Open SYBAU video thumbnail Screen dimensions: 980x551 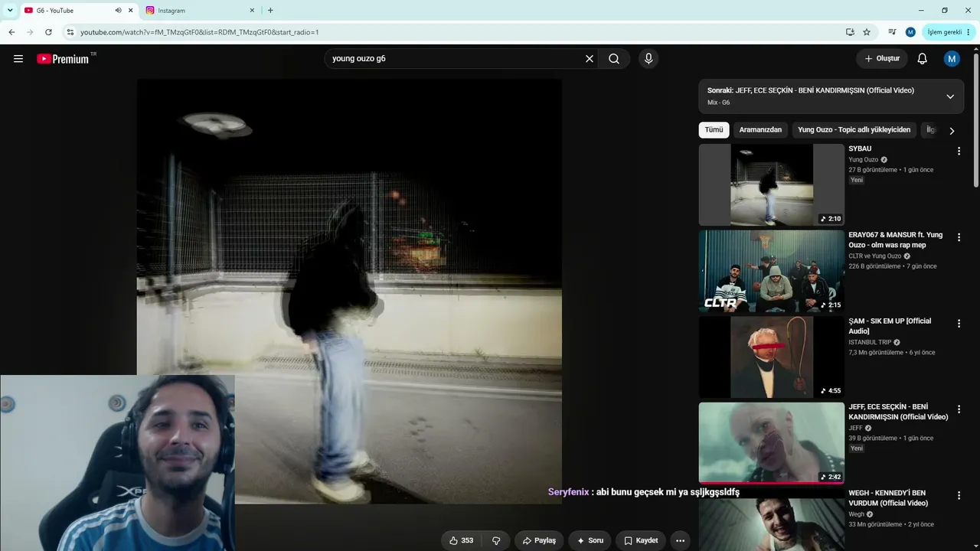coord(771,184)
